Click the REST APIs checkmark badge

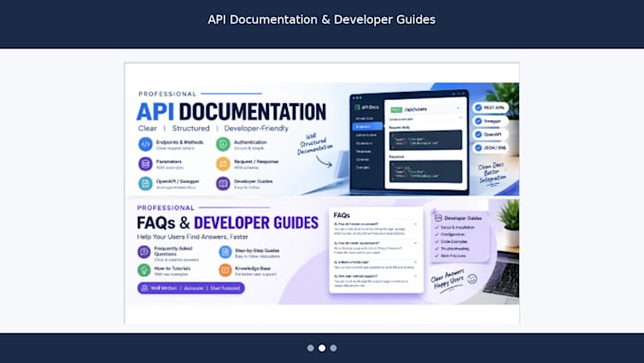point(491,108)
